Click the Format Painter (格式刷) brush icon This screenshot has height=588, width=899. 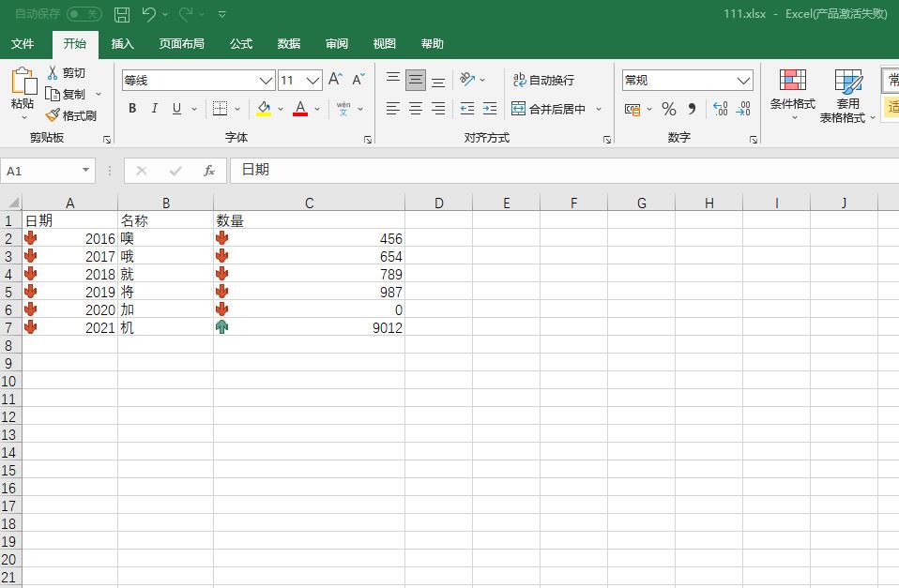pos(53,115)
